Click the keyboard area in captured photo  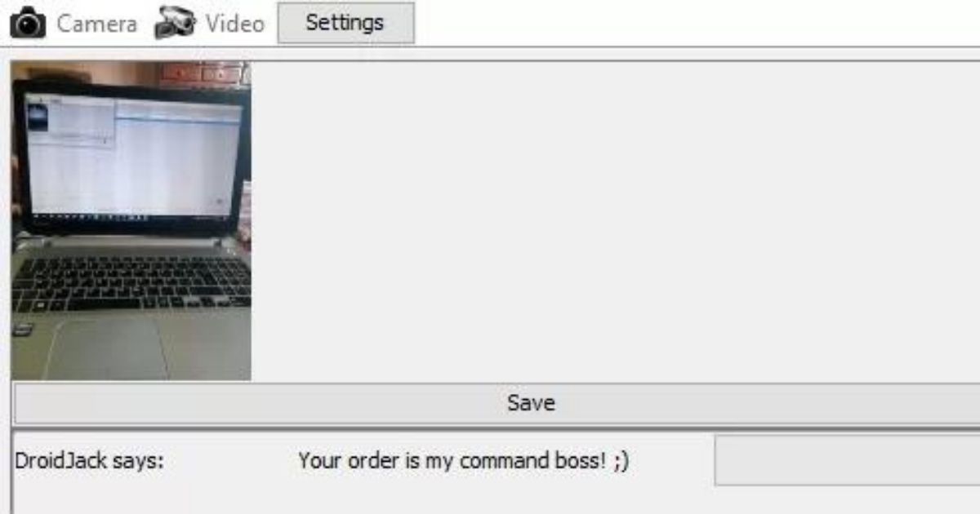(132, 282)
